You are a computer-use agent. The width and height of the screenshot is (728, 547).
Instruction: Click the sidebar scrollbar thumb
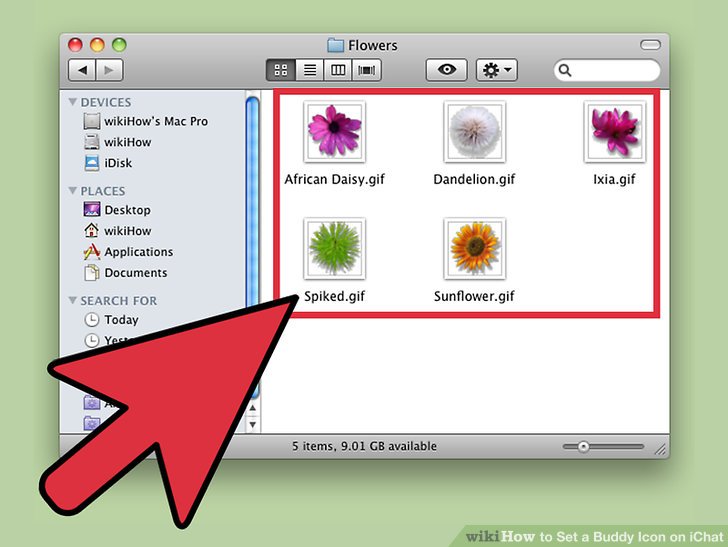[x=253, y=201]
